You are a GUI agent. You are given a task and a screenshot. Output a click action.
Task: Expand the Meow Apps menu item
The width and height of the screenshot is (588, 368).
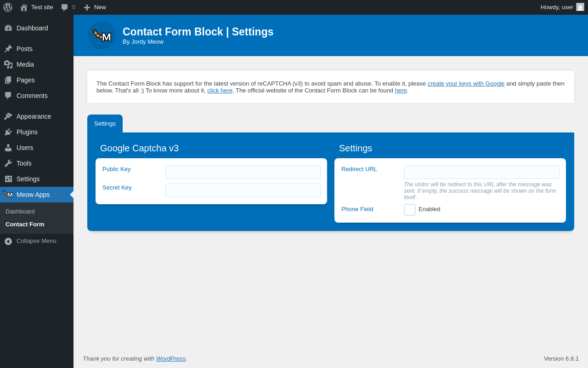[x=33, y=195]
